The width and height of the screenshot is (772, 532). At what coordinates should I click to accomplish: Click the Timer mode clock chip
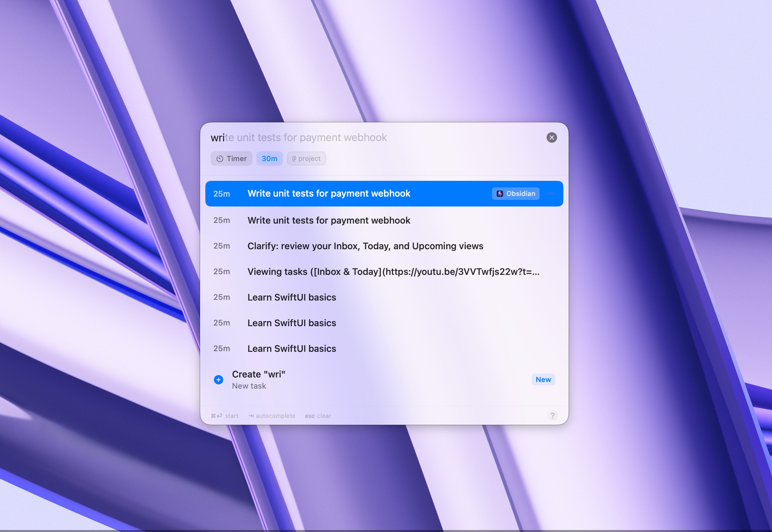(x=231, y=159)
